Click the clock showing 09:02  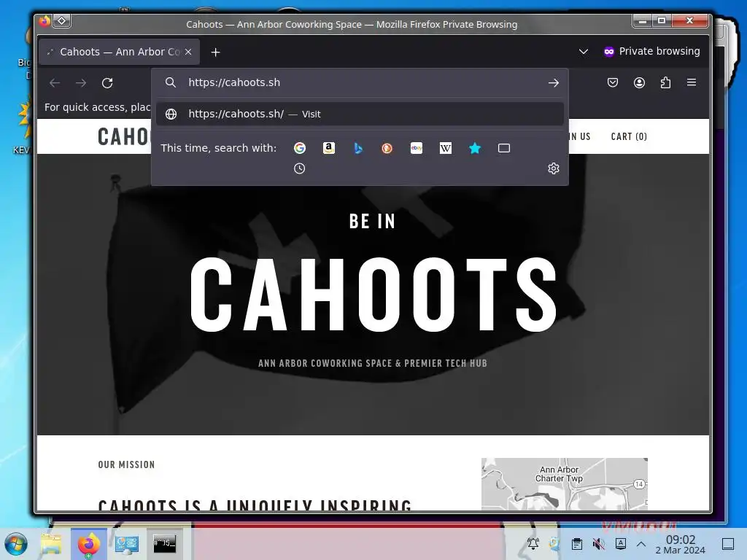click(681, 544)
